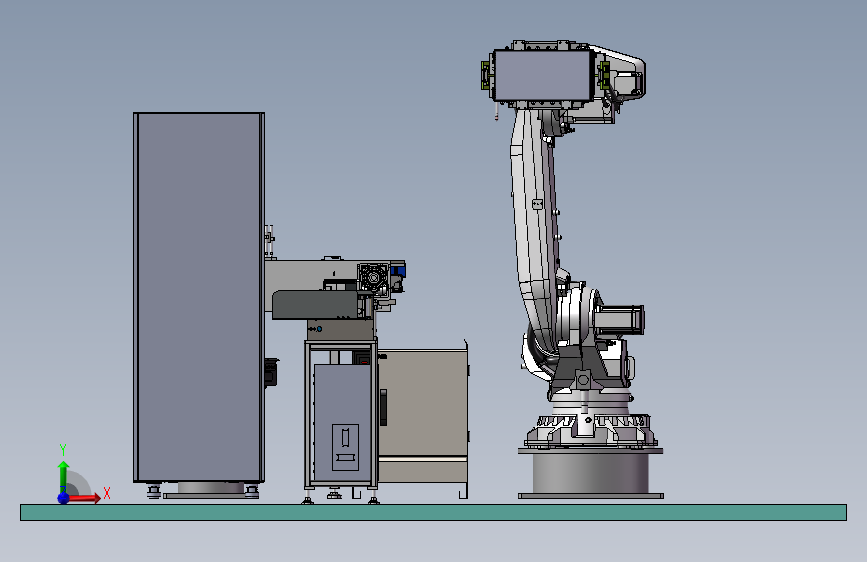Click the blue origin ball of the coordinate triad
The image size is (867, 562).
click(x=64, y=498)
